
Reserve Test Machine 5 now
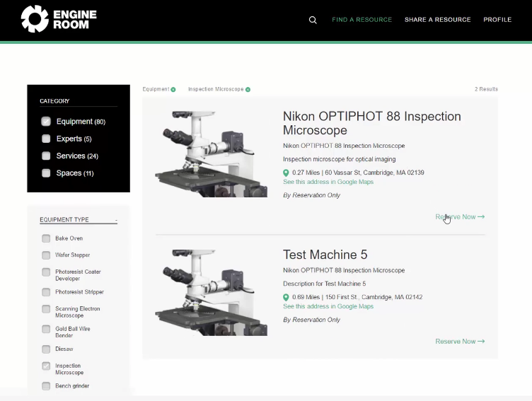coord(460,342)
